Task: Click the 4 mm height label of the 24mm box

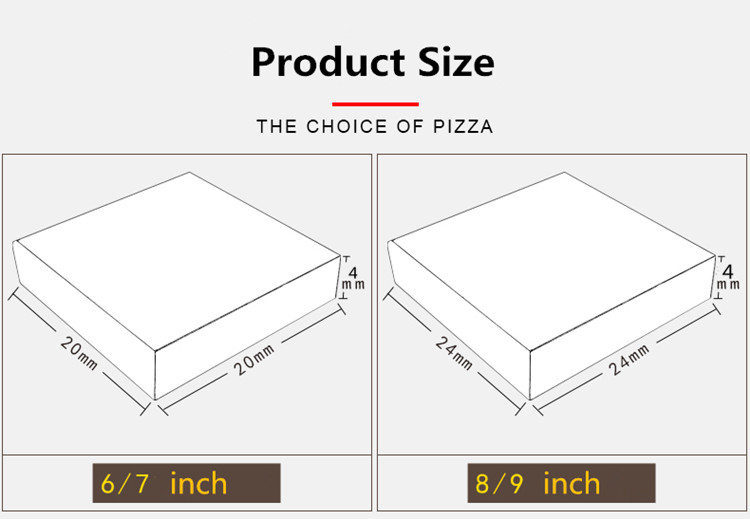Action: click(728, 278)
